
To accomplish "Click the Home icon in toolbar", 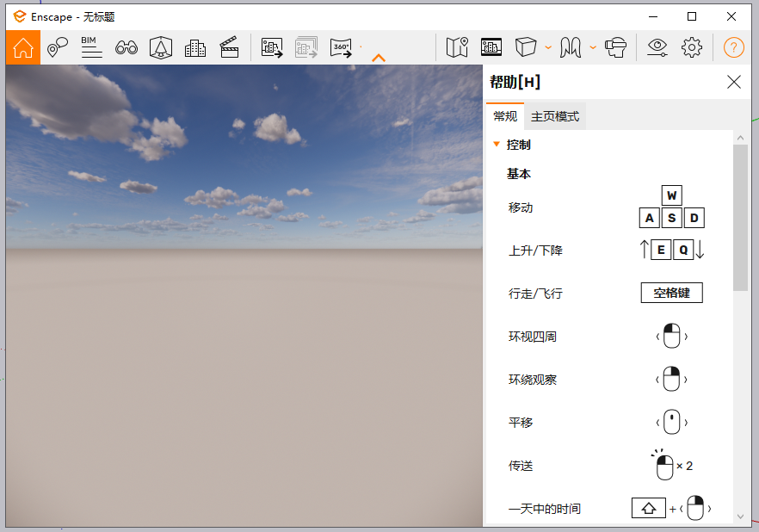I will point(23,47).
